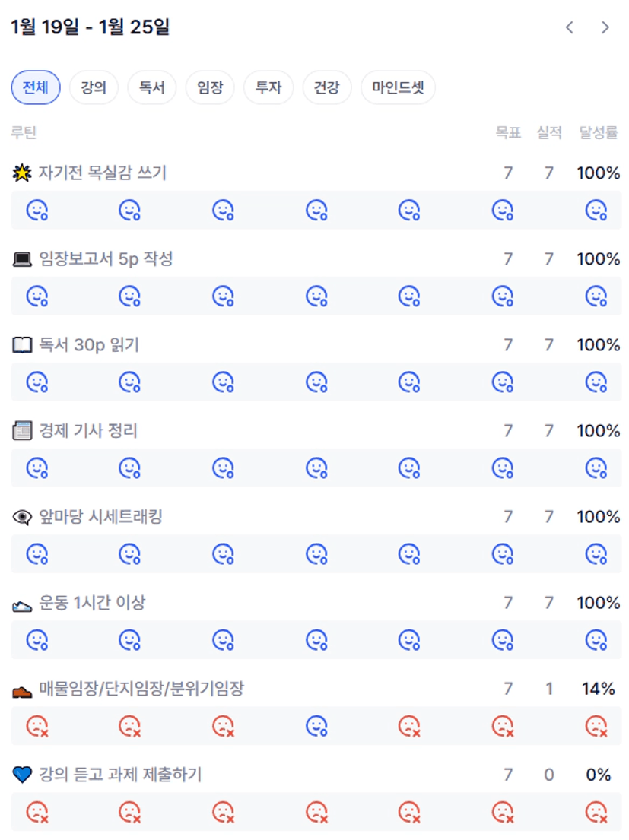Viewport: 629px width, 840px height.
Task: Show the 건강 category routines
Action: click(326, 87)
